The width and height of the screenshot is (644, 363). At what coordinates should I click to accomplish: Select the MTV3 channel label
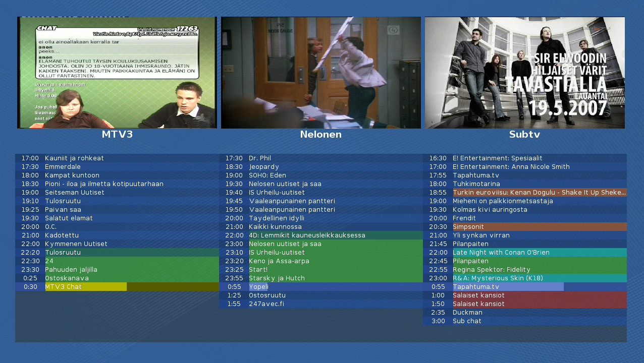click(x=117, y=135)
